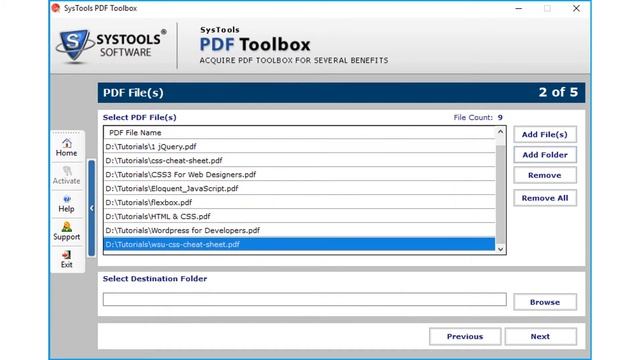Select the Wordpress for Developers.pdf row

coord(300,230)
